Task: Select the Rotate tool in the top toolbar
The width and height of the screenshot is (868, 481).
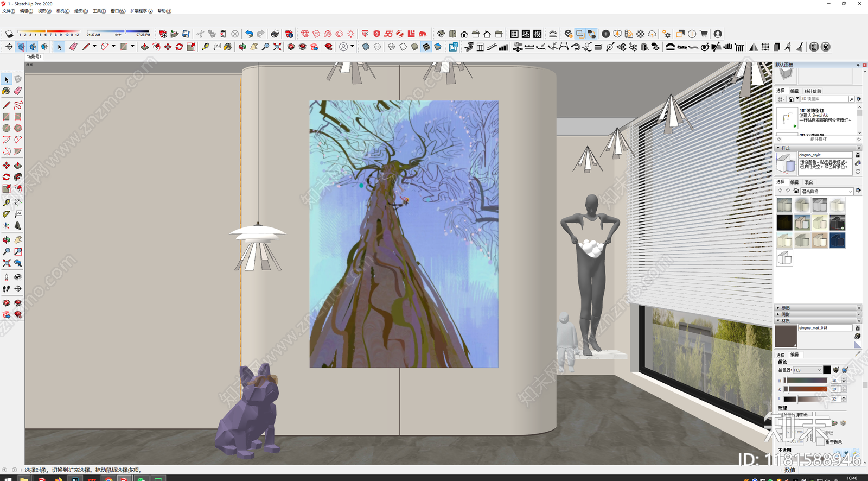Action: click(179, 47)
